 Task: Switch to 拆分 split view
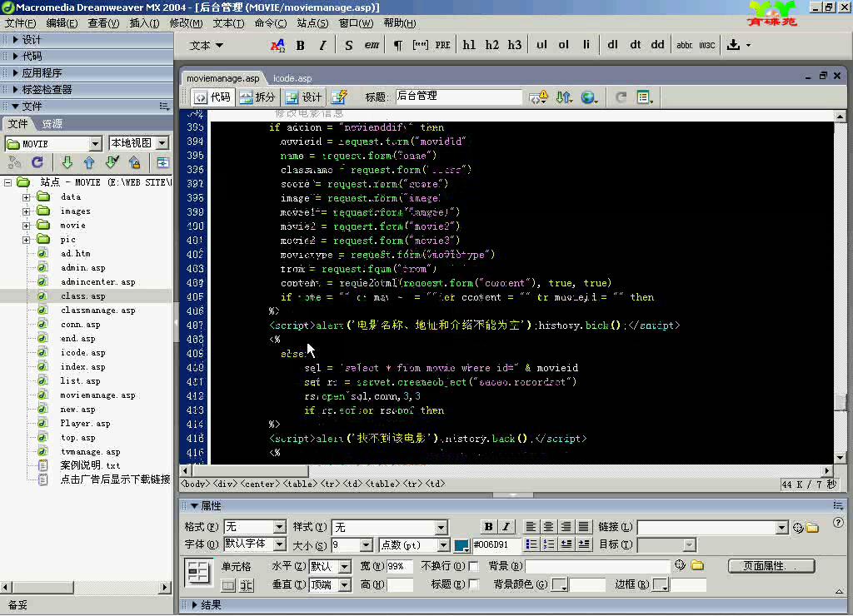pyautogui.click(x=257, y=97)
